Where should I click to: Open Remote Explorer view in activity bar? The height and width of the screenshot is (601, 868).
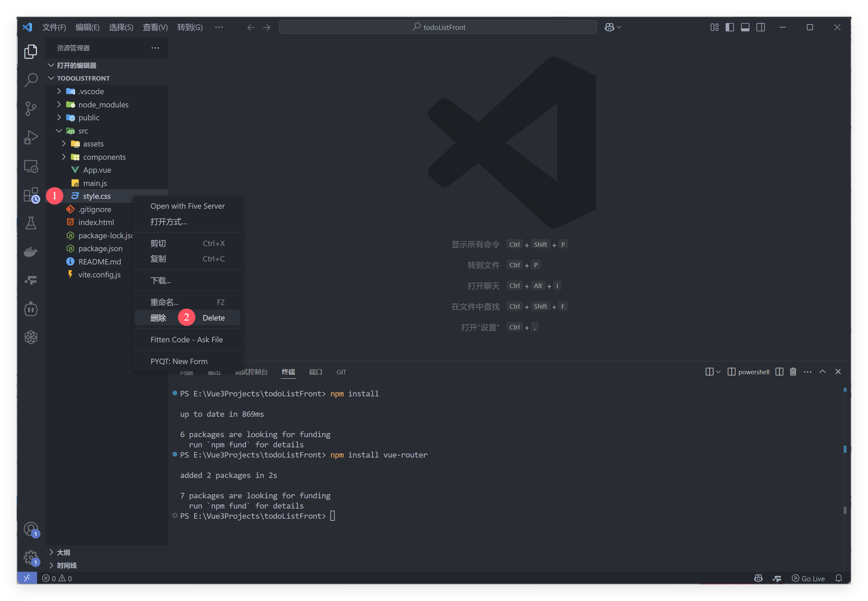[31, 166]
